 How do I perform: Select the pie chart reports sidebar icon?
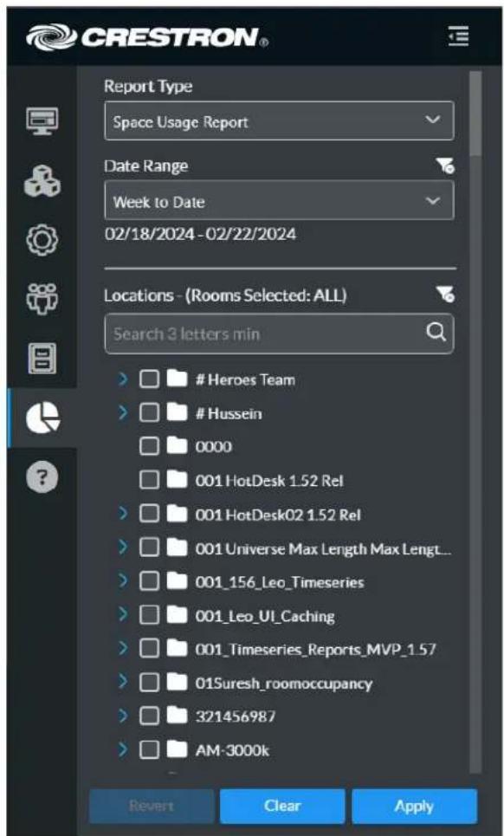coord(42,418)
